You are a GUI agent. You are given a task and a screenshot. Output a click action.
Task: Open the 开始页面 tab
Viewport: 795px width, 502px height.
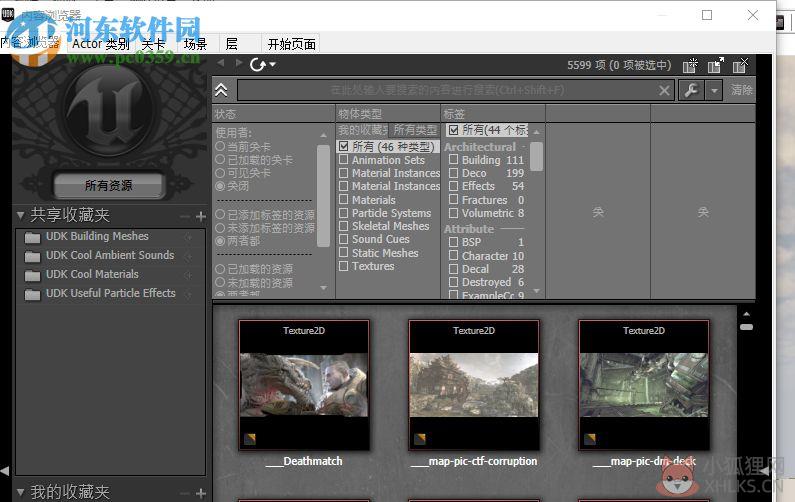(x=292, y=44)
